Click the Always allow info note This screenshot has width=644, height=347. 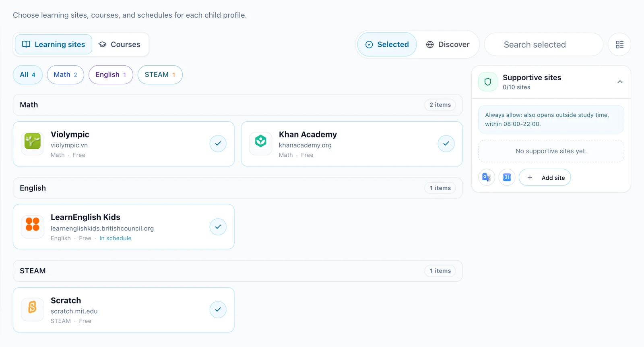[551, 119]
